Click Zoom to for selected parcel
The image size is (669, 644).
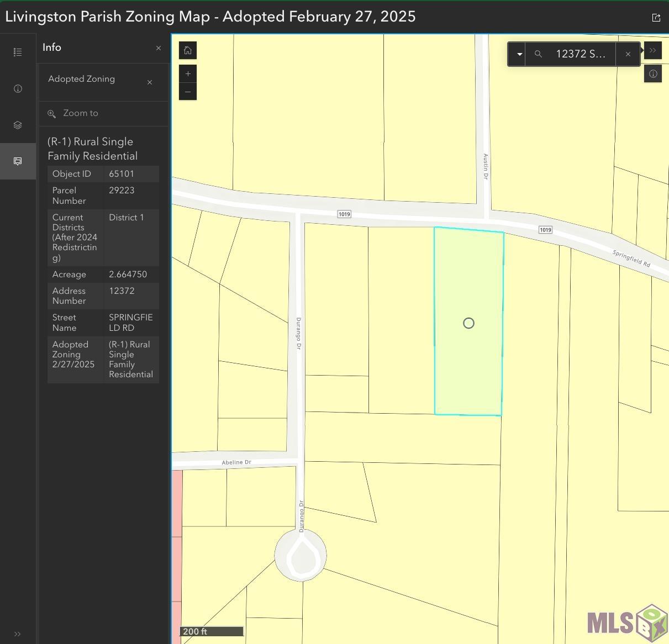point(81,113)
